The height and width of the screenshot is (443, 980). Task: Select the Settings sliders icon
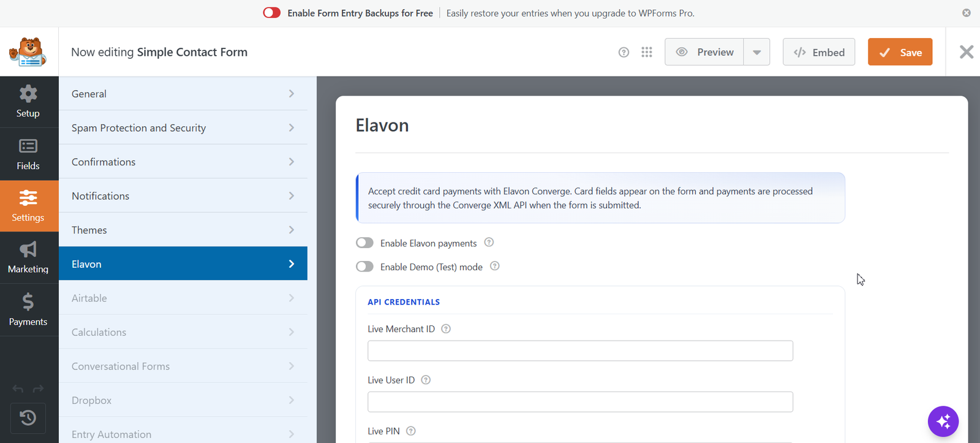[28, 198]
